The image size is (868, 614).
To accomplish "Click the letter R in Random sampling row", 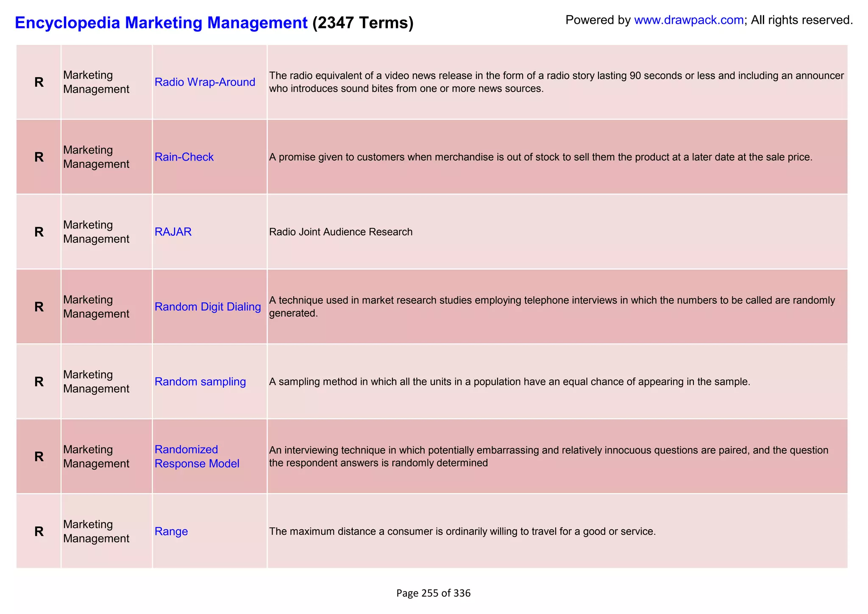I will click(x=39, y=382).
